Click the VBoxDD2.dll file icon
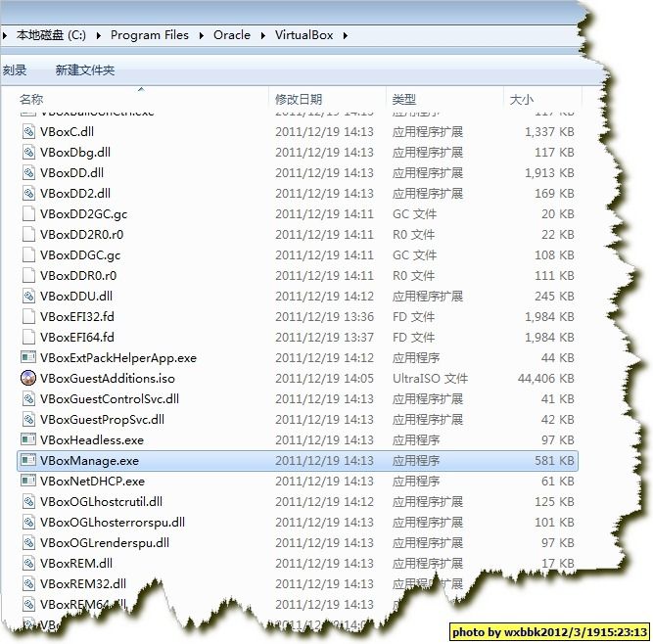The height and width of the screenshot is (644, 653). [28, 193]
